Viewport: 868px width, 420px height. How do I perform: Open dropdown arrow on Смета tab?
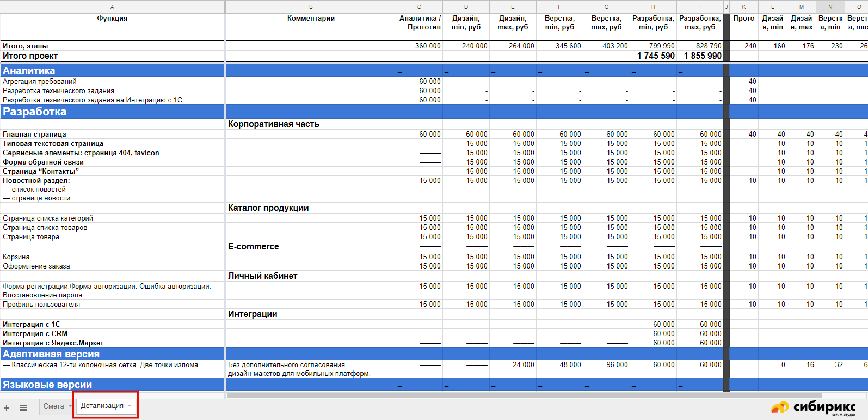[x=70, y=406]
